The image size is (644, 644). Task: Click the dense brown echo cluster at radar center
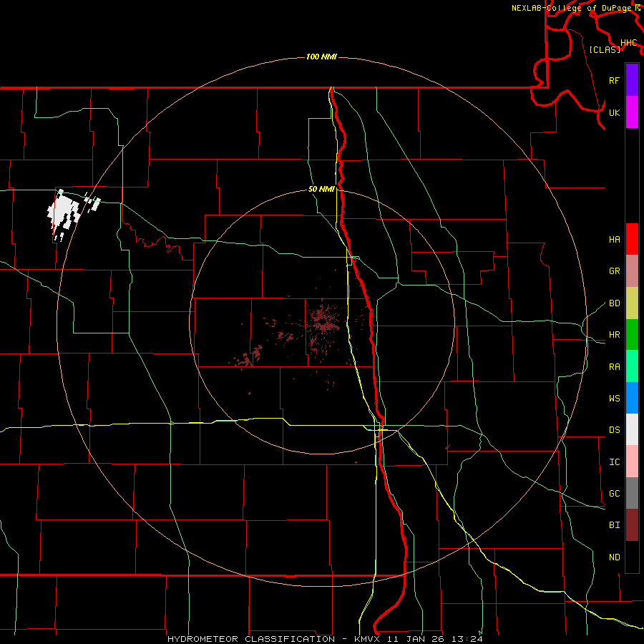[x=323, y=323]
